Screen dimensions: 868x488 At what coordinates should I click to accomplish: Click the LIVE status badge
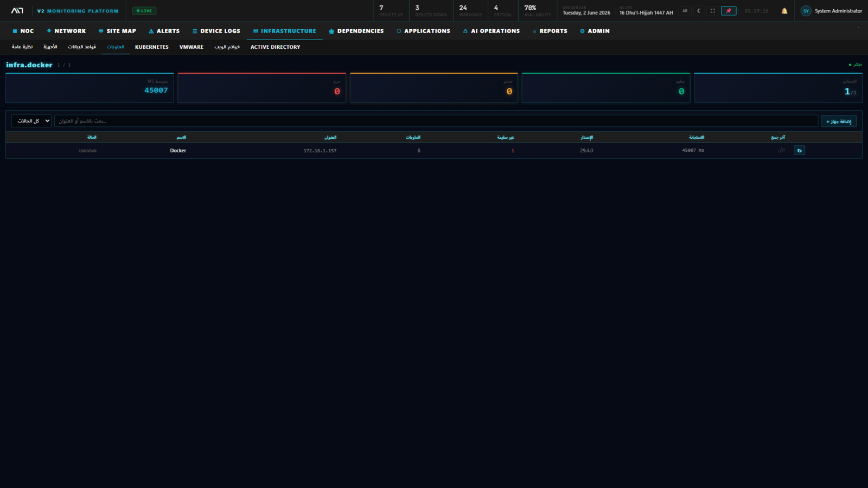pyautogui.click(x=144, y=11)
